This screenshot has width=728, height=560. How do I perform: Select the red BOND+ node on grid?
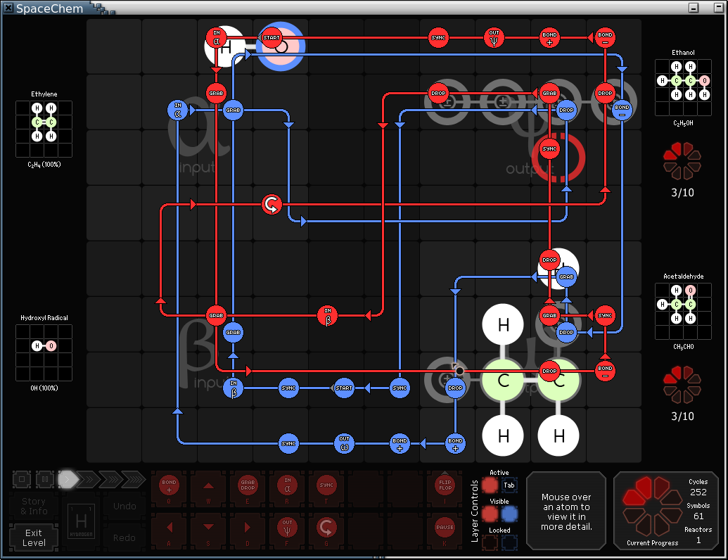(x=550, y=37)
